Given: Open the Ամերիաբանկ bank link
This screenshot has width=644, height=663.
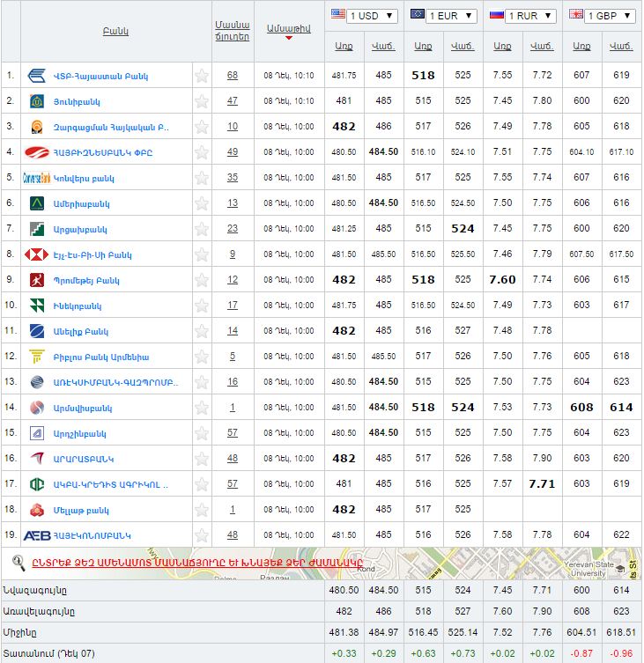Looking at the screenshot, I should 81,203.
